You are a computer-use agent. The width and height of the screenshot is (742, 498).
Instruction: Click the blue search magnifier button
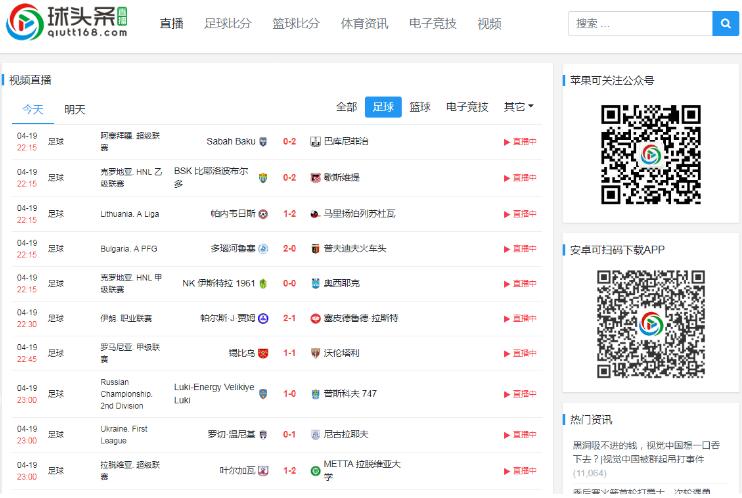point(726,23)
